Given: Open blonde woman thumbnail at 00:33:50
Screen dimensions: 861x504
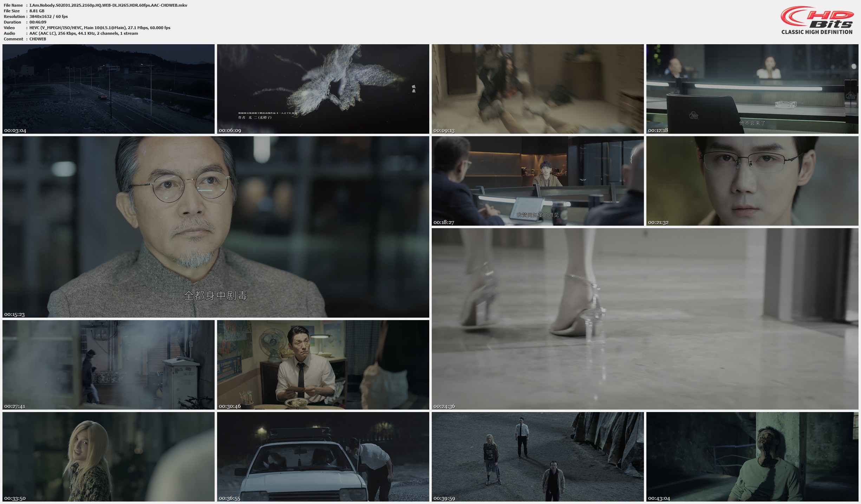Looking at the screenshot, I should [x=108, y=456].
